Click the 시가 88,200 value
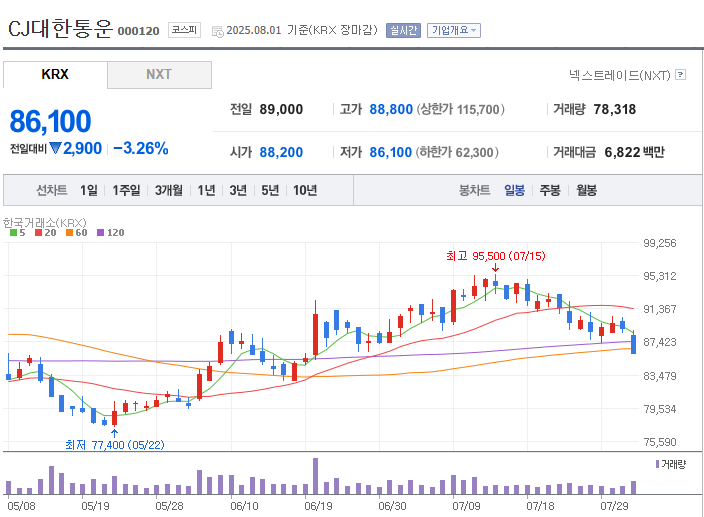704x517 pixels. (x=281, y=153)
